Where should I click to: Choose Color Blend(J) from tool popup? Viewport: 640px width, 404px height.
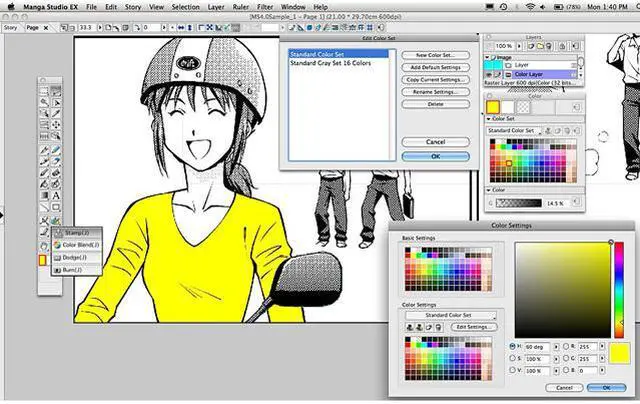pos(76,245)
